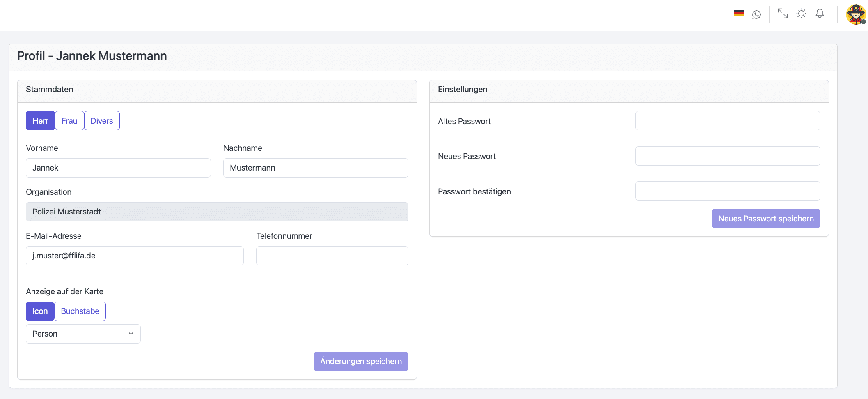The height and width of the screenshot is (399, 868).
Task: Click the empty Telefonnummer field
Action: 332,256
